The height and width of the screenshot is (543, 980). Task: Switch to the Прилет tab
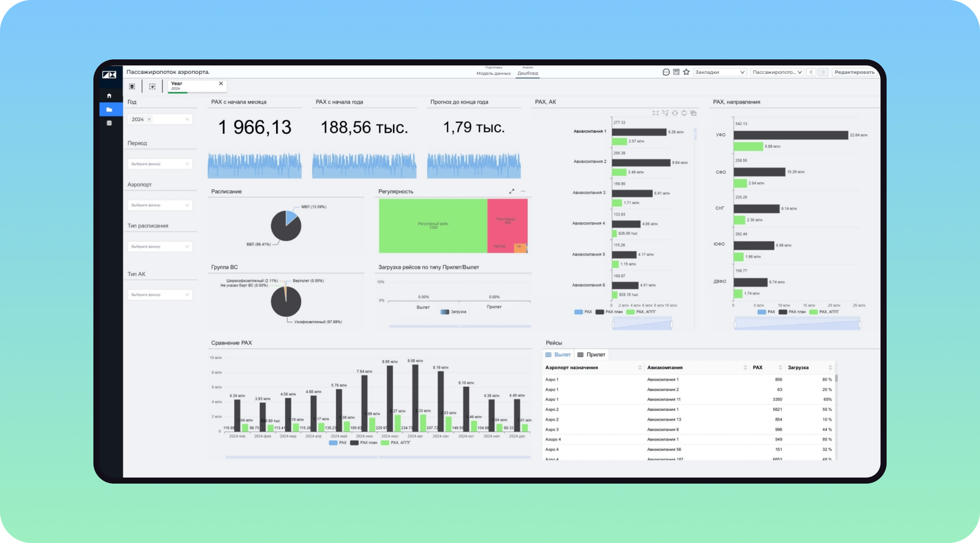click(x=591, y=355)
